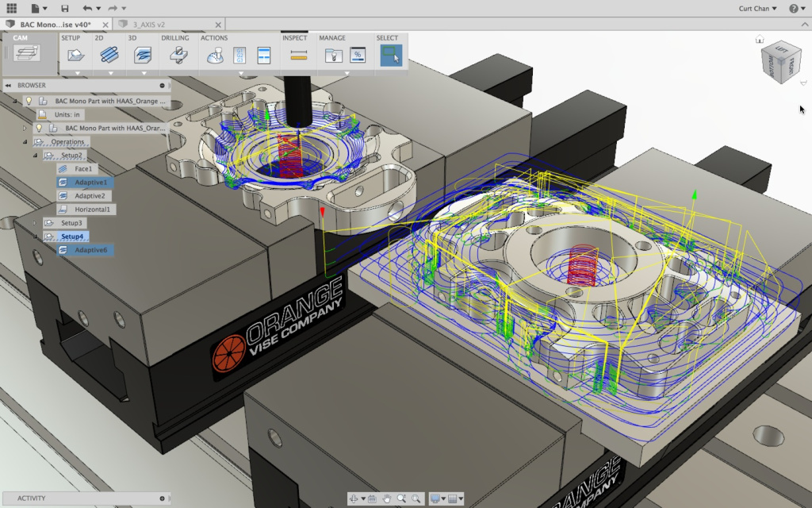Open the 3D toolbar dropdown arrow

point(144,73)
